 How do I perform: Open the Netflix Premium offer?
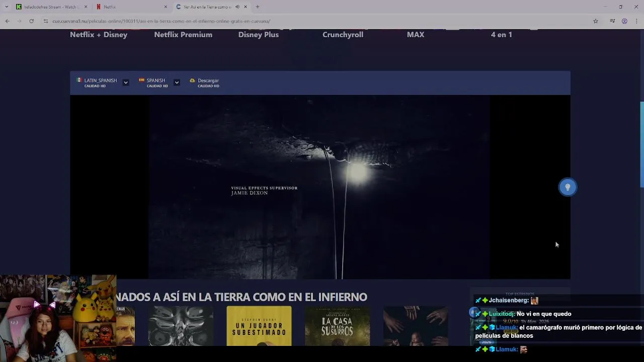pos(183,35)
